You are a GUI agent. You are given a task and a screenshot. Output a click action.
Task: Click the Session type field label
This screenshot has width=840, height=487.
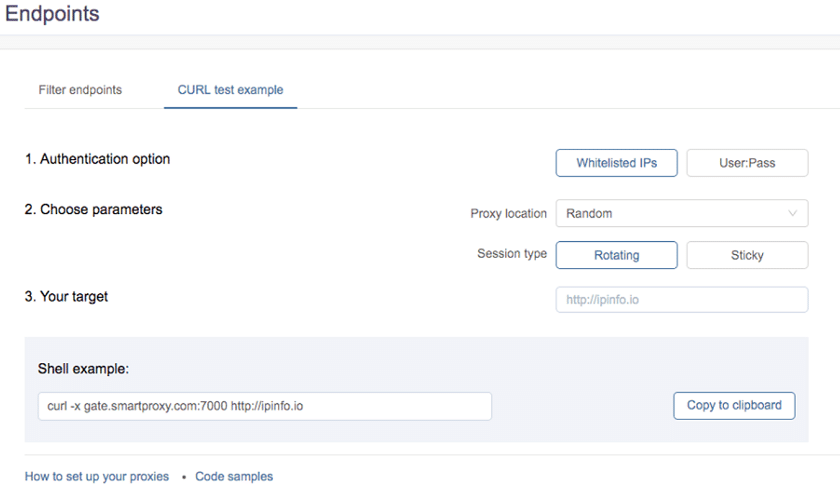tap(512, 254)
